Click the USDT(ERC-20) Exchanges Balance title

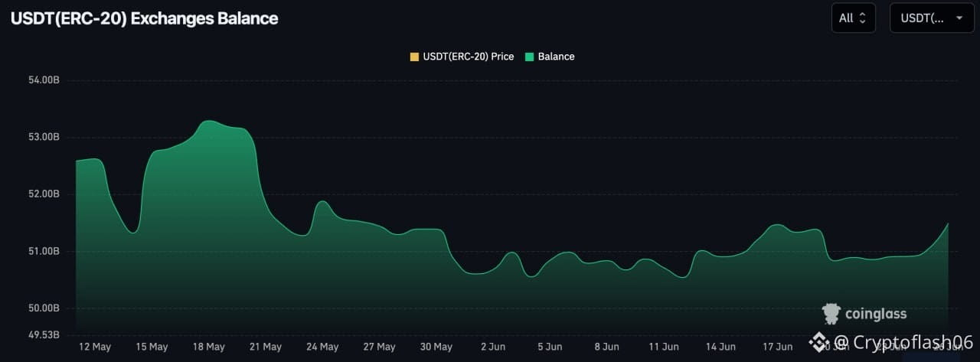click(x=144, y=18)
